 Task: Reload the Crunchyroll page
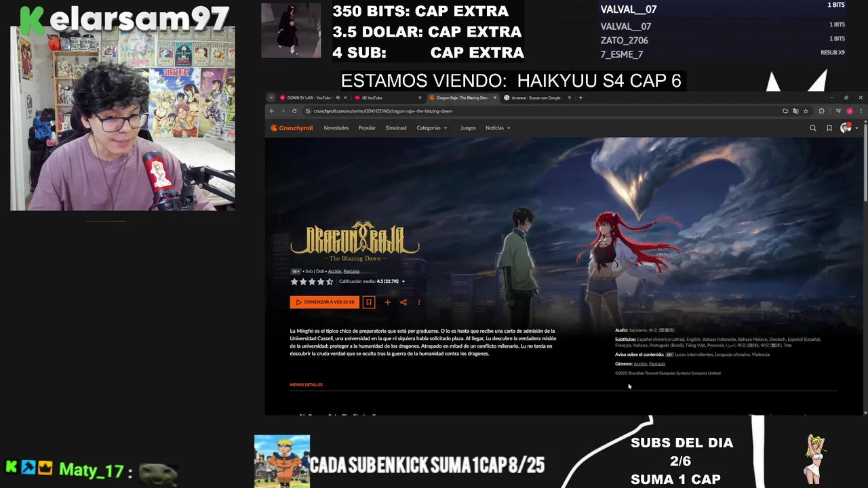tap(294, 111)
